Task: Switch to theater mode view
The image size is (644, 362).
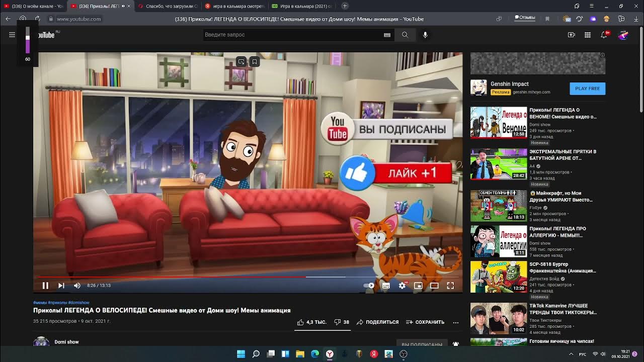Action: pos(434,286)
